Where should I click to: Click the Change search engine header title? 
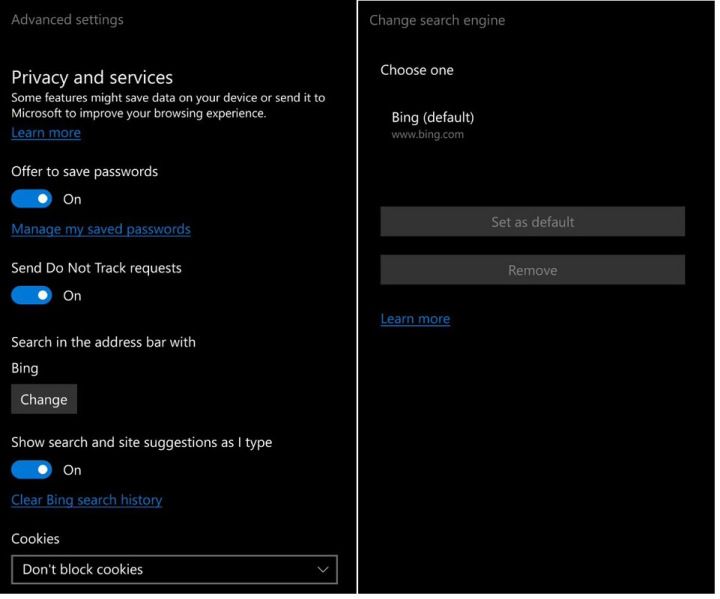[x=437, y=20]
